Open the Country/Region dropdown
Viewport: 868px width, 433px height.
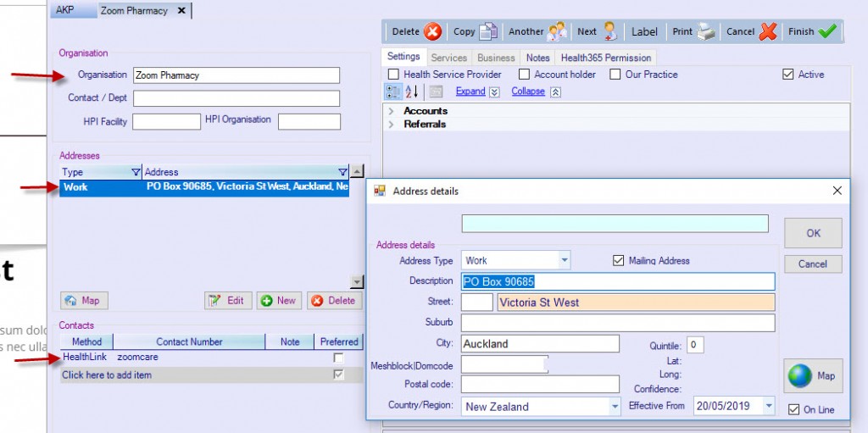pos(615,407)
